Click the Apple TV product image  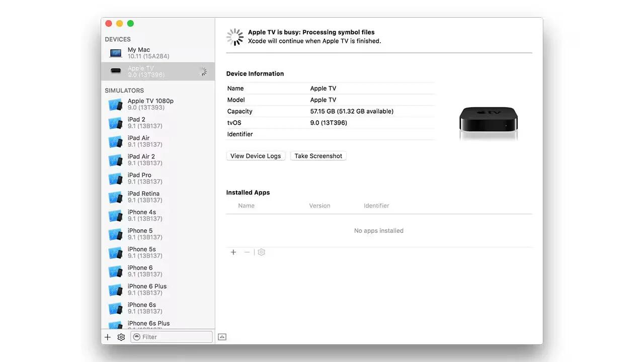click(x=488, y=123)
